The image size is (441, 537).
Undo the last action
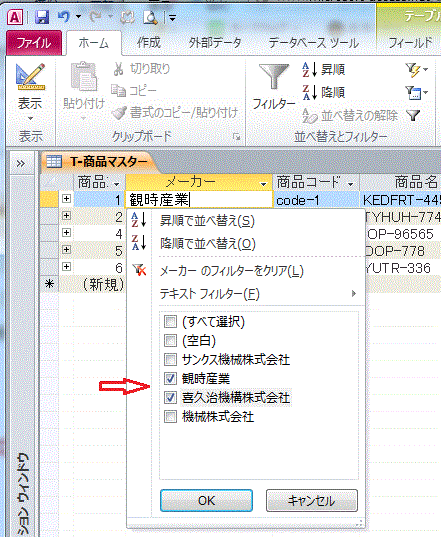click(x=64, y=16)
